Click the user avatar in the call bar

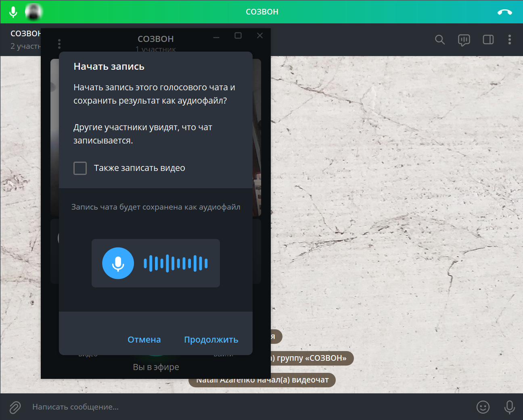33,12
